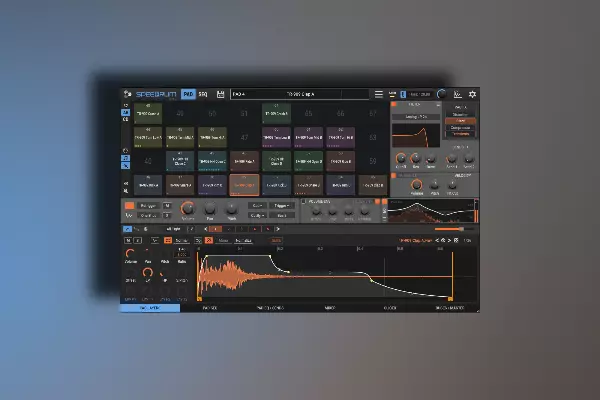Select the orange highlighted Clap pad
The height and width of the screenshot is (400, 600).
[244, 185]
